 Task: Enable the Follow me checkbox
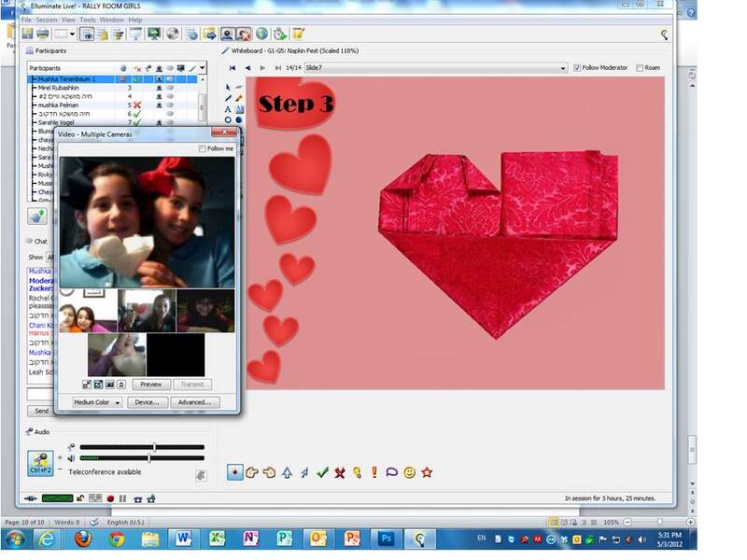tap(204, 148)
